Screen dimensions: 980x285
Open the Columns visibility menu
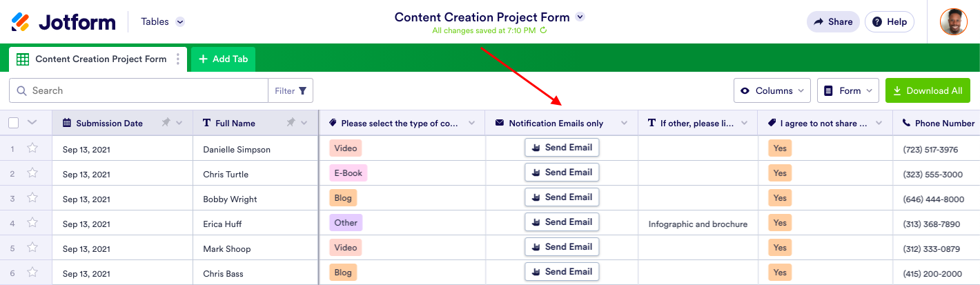tap(773, 90)
